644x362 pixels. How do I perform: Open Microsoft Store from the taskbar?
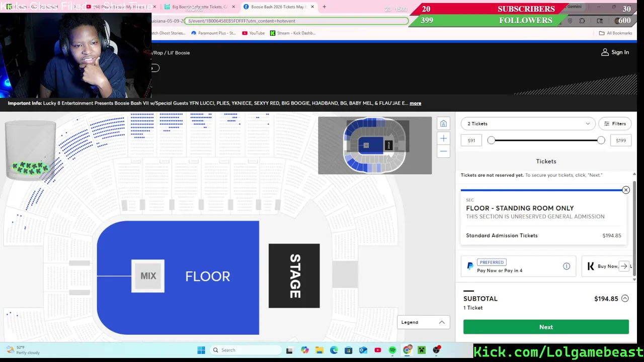(x=349, y=350)
